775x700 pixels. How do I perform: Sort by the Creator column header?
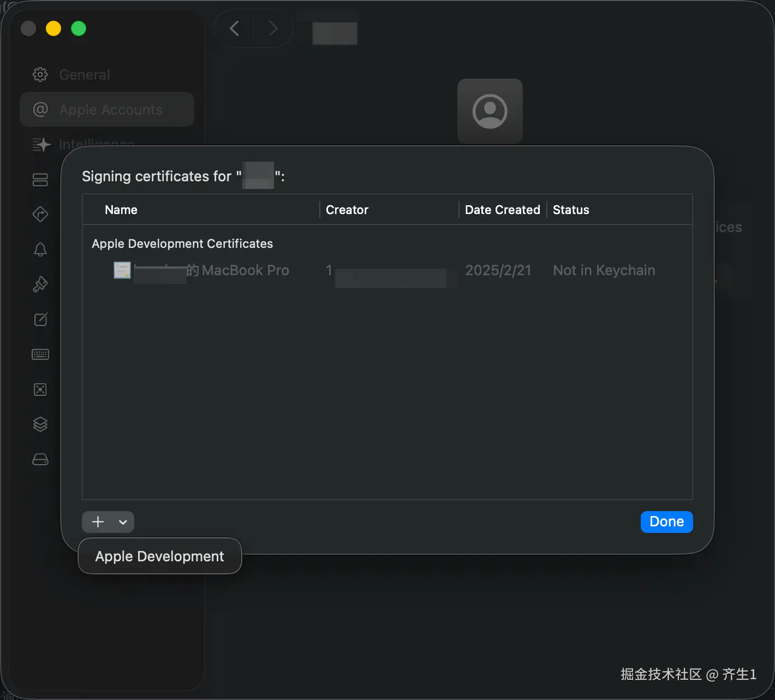[x=347, y=210]
